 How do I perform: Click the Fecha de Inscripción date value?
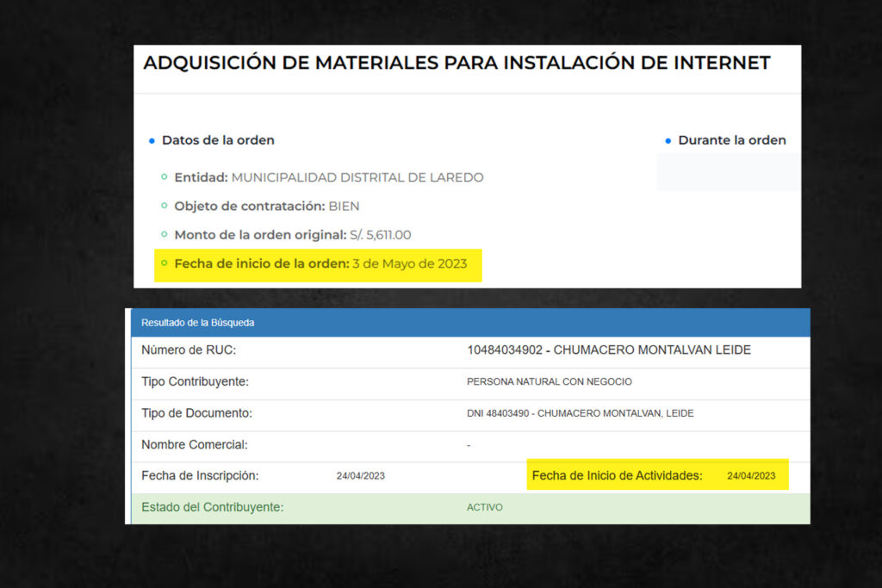pos(360,476)
